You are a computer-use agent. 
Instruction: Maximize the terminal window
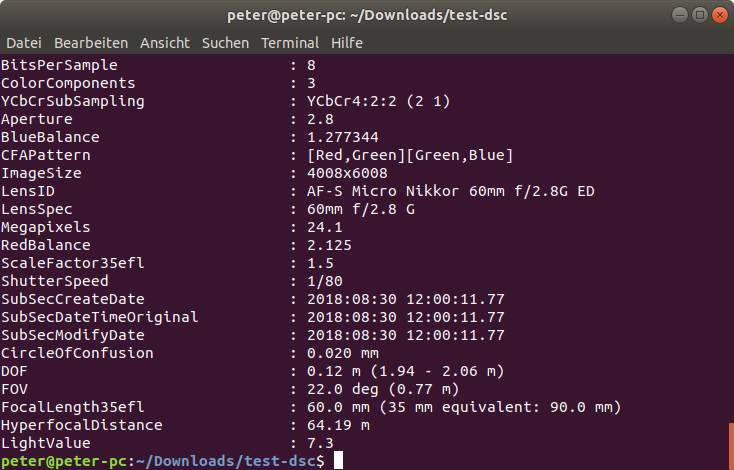(x=700, y=15)
